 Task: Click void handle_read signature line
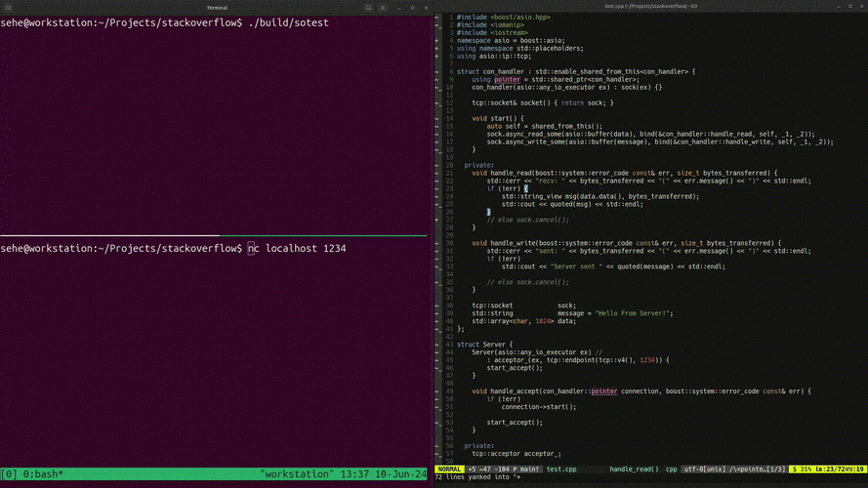point(625,173)
